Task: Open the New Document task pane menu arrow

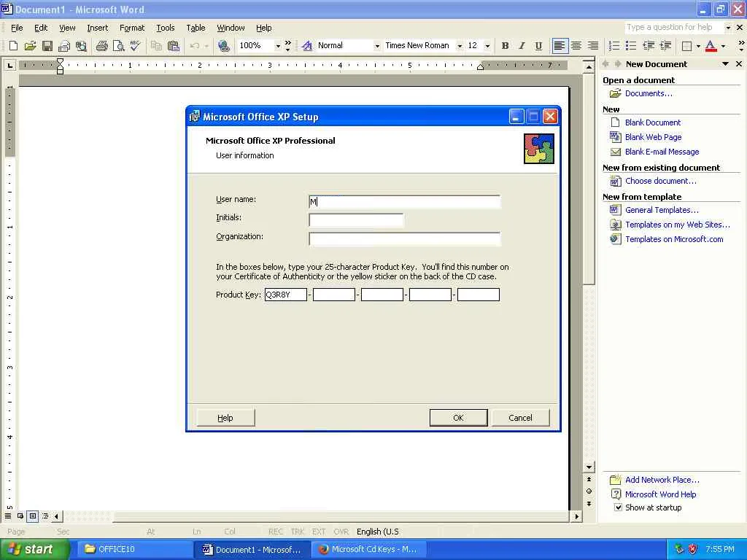Action: pyautogui.click(x=725, y=64)
